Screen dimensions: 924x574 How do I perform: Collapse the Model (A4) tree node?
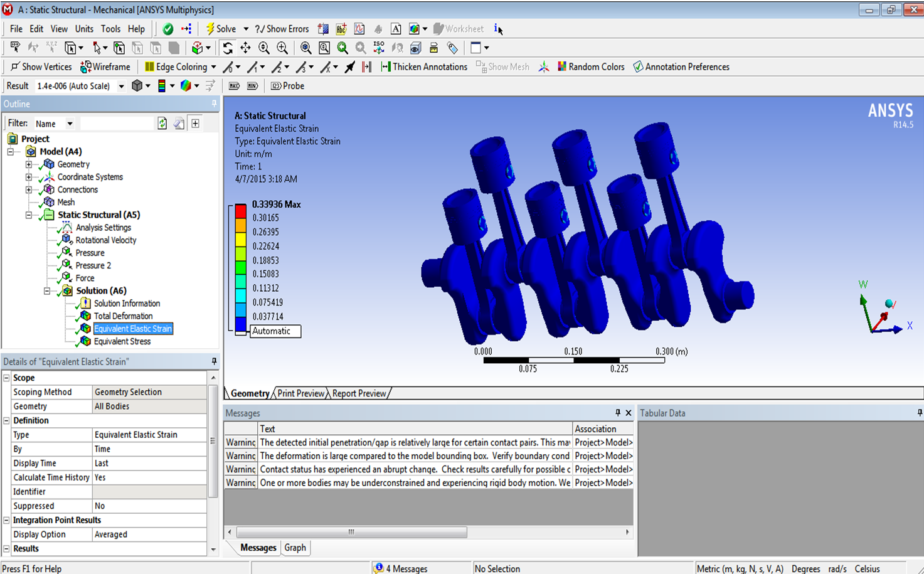11,152
